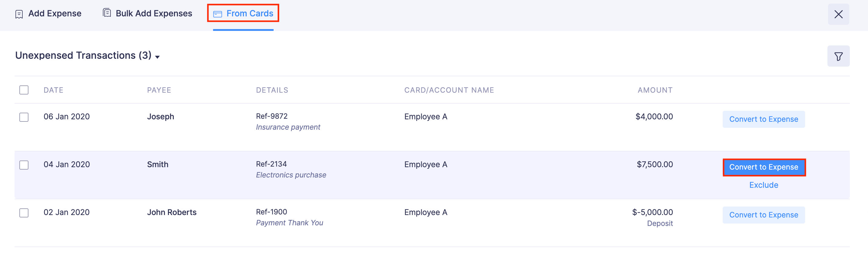The width and height of the screenshot is (868, 255).
Task: Click the Add Expense bookmark icon
Action: point(19,14)
